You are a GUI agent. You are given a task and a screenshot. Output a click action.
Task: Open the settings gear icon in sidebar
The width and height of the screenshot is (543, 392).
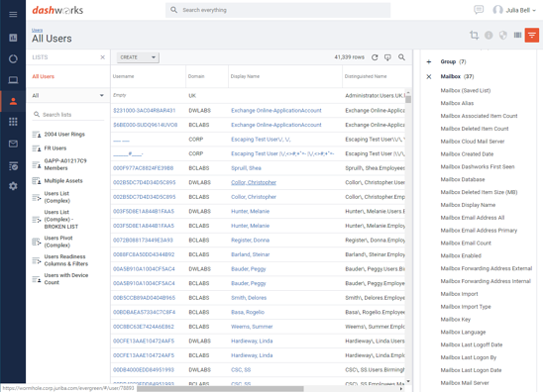click(13, 186)
